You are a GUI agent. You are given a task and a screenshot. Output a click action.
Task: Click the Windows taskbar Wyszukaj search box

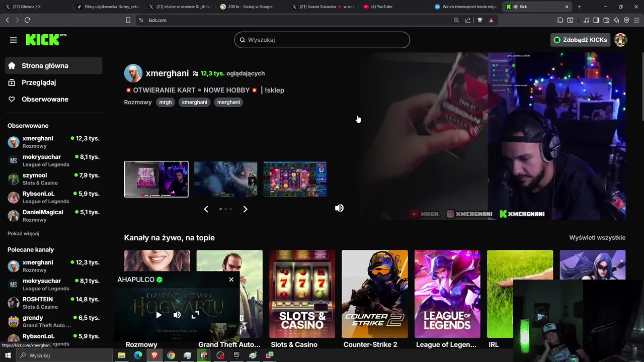point(64,355)
